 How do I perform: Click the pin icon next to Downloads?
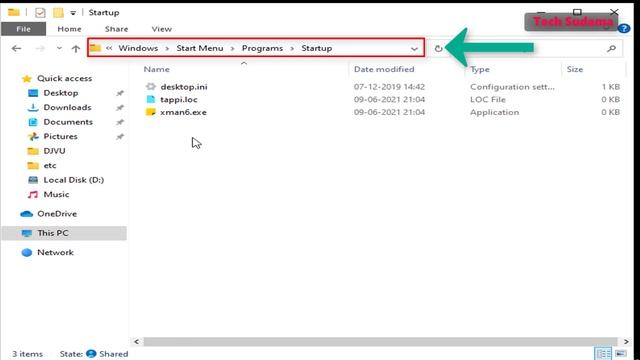(120, 108)
